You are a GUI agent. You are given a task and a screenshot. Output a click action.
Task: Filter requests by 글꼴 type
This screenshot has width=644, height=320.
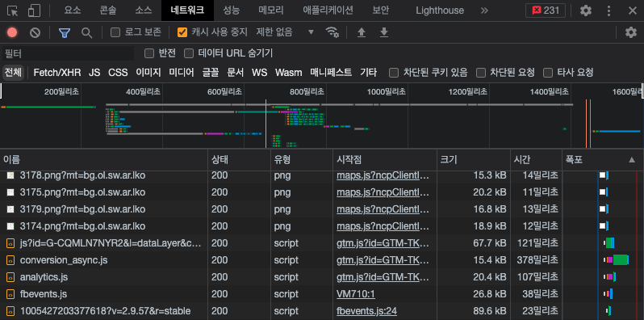point(211,73)
